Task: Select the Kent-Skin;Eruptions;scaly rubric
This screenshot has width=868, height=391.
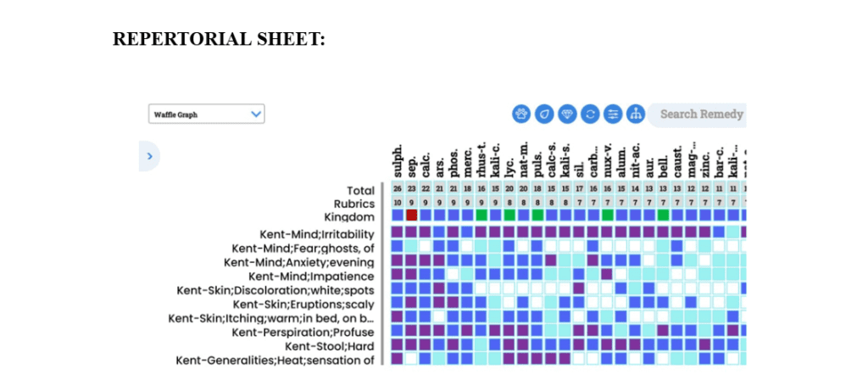Action: click(303, 304)
